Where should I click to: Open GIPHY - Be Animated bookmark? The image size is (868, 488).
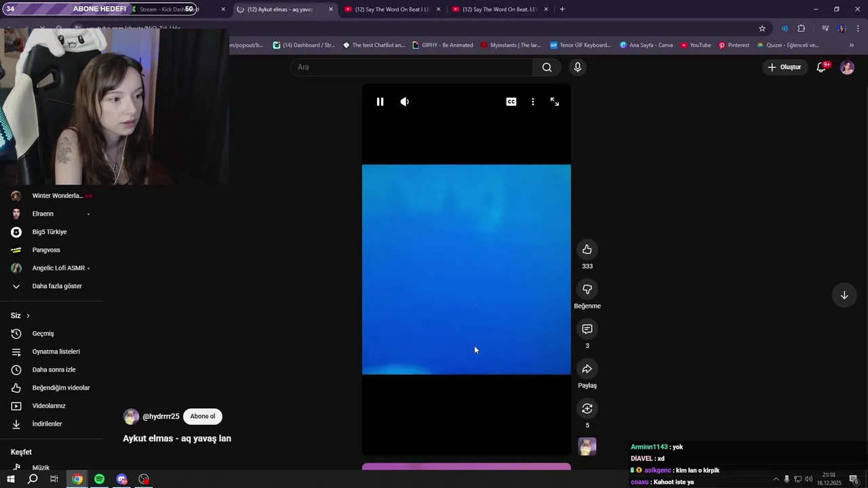[x=442, y=45]
